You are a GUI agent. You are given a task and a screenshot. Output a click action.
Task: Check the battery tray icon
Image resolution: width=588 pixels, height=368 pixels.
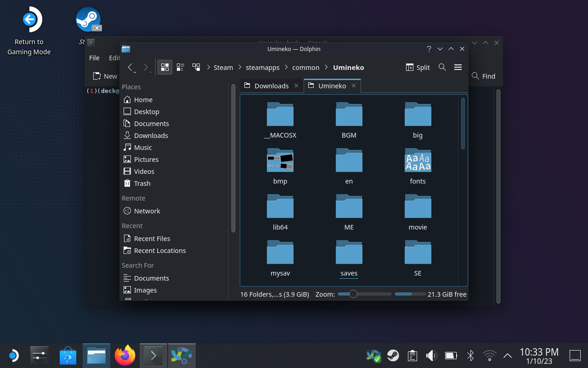click(x=451, y=356)
